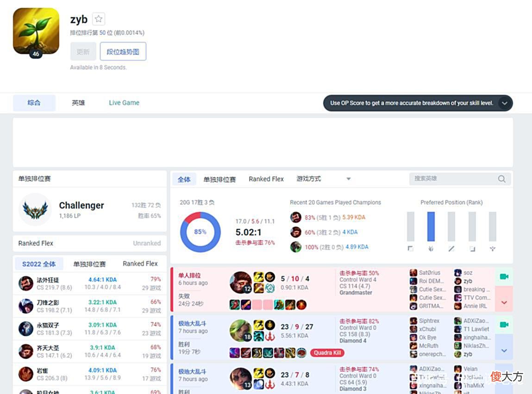The image size is (532, 394).
Task: Select Ranked Flex tab in champion stats panel
Action: (x=140, y=264)
